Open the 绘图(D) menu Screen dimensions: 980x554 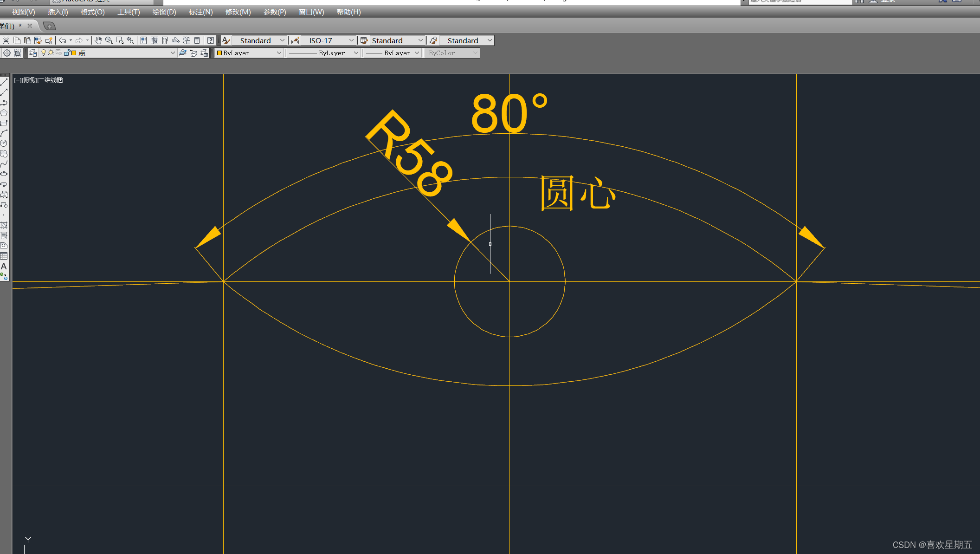[164, 12]
